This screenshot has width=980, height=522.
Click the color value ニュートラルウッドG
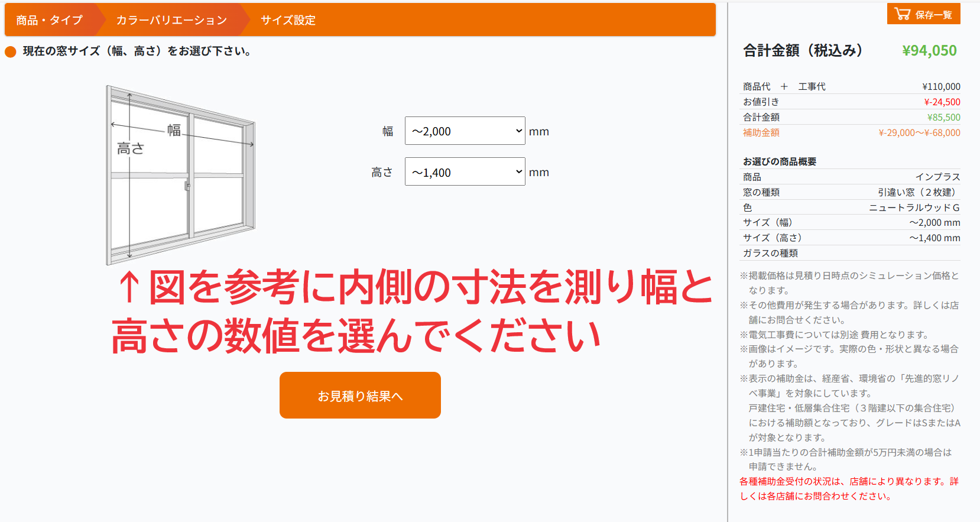coord(914,207)
